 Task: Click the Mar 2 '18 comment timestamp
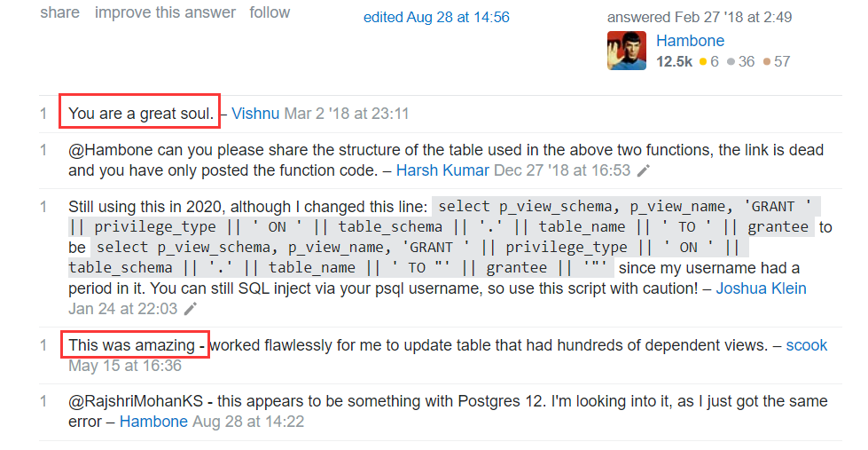click(346, 114)
